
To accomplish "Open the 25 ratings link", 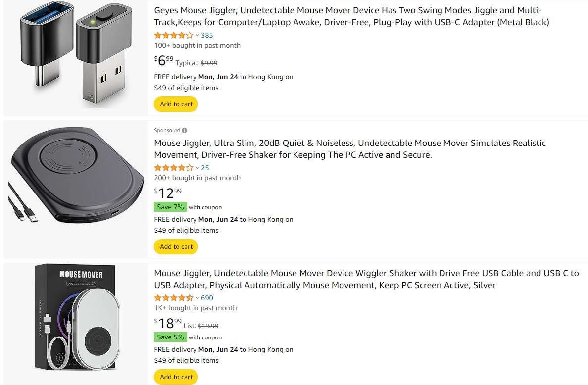I will (205, 168).
